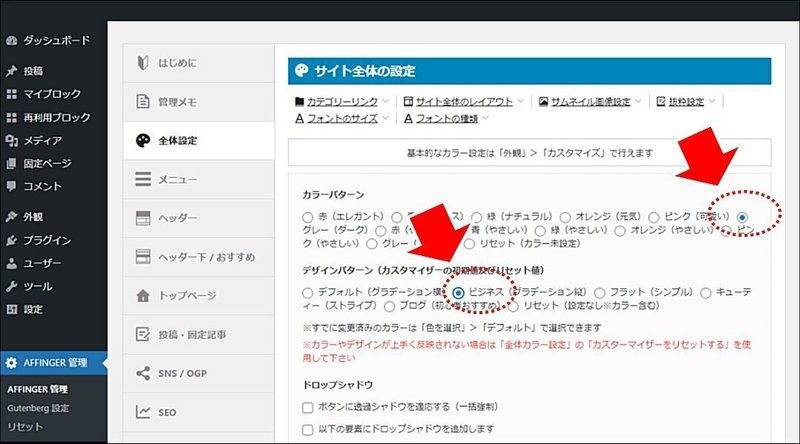Expand the サイト全体のレイアウト dropdown arrow
The width and height of the screenshot is (800, 444).
(520, 102)
